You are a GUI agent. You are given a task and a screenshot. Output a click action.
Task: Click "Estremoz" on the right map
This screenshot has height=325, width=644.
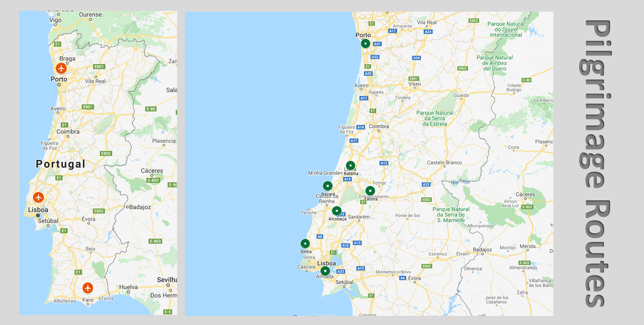point(438,254)
